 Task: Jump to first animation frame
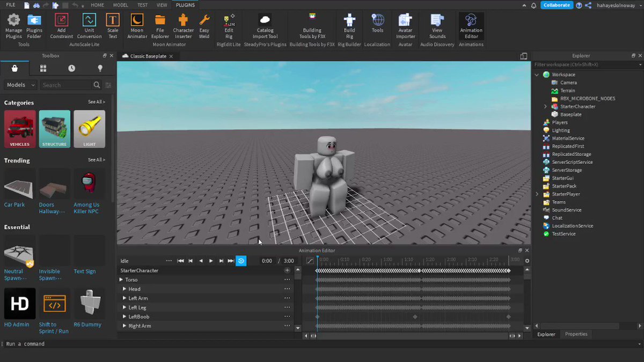coord(180,261)
